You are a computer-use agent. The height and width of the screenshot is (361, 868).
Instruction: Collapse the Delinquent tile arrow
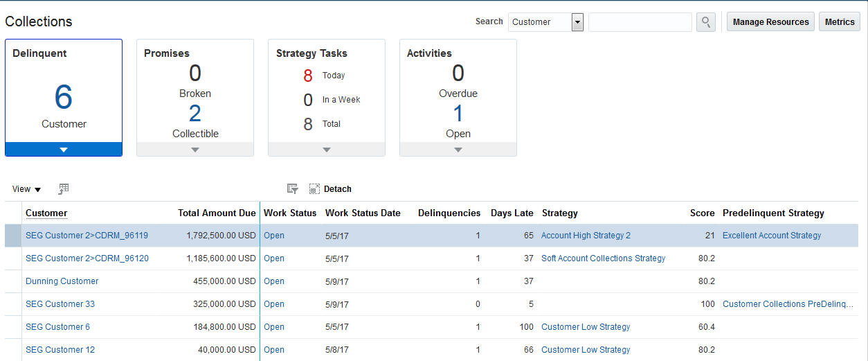(64, 150)
